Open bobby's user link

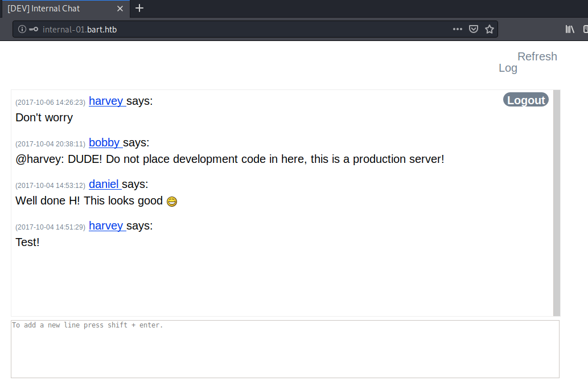point(105,143)
